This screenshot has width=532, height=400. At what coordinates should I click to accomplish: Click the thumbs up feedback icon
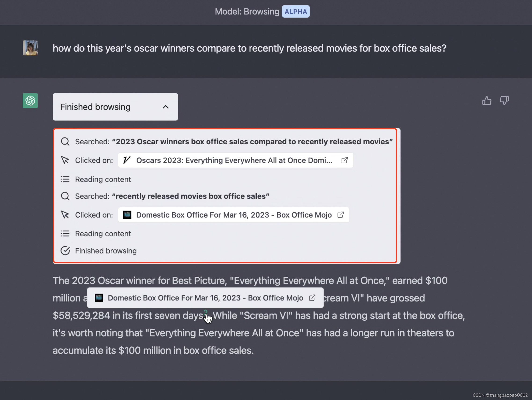point(487,101)
